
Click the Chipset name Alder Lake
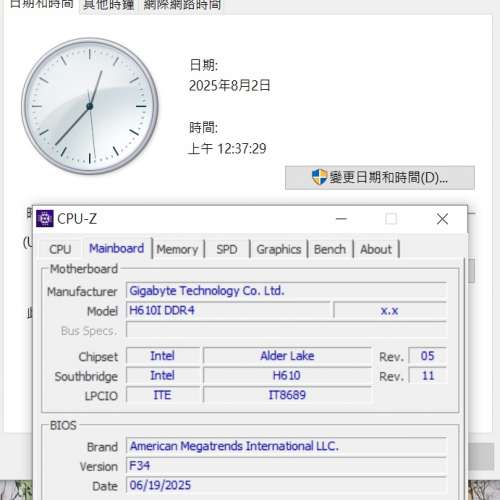click(287, 356)
